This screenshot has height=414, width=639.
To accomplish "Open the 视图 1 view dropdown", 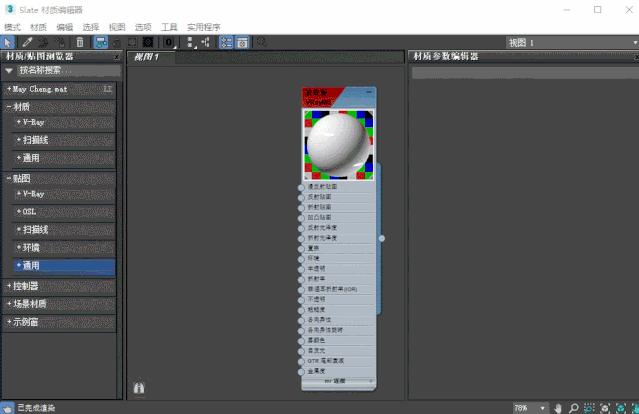I will (x=572, y=42).
